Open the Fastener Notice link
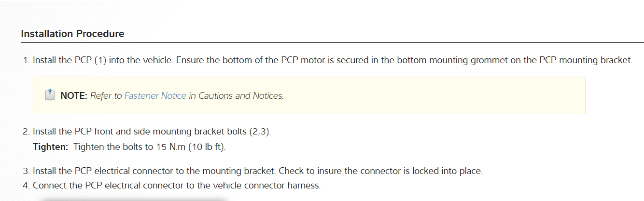 click(x=155, y=96)
